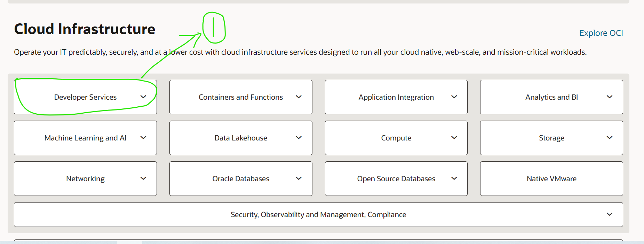Click the Oracle Databases chevron arrow
644x244 pixels.
coord(299,178)
